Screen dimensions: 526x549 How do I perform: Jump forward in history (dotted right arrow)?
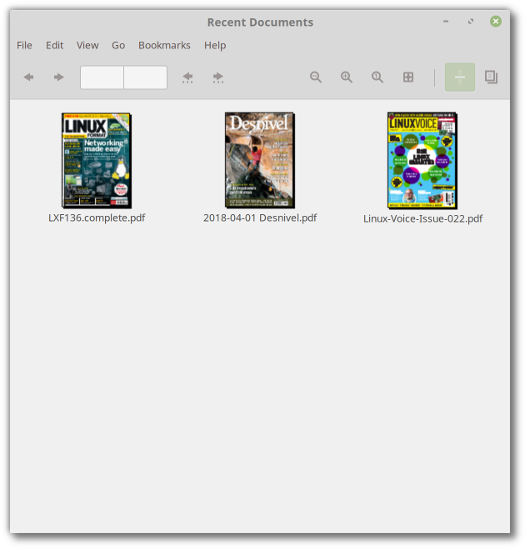[x=218, y=77]
